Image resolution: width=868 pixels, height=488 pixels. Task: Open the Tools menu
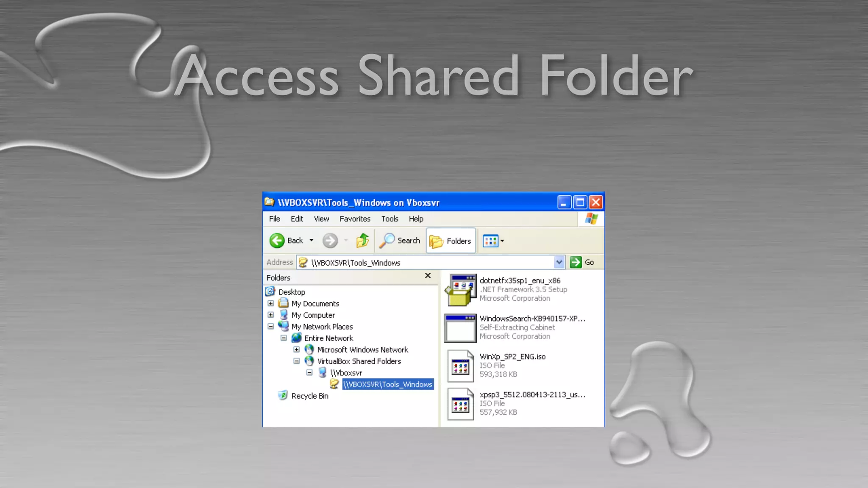point(389,219)
